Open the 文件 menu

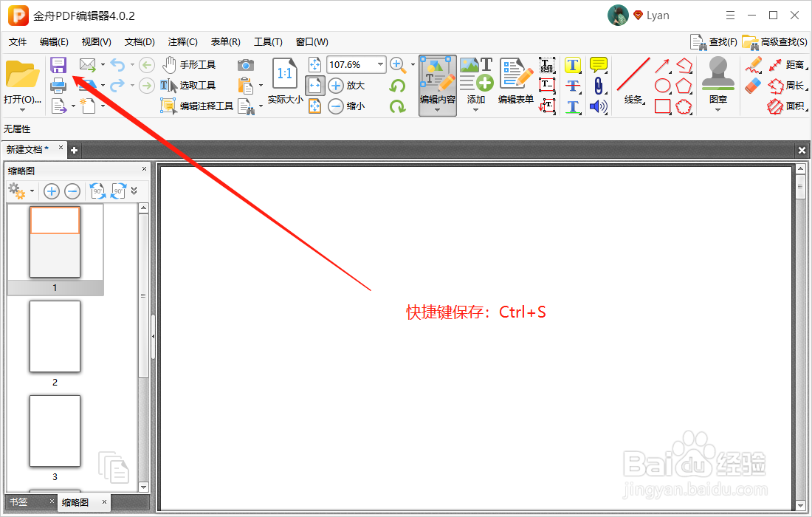[18, 42]
